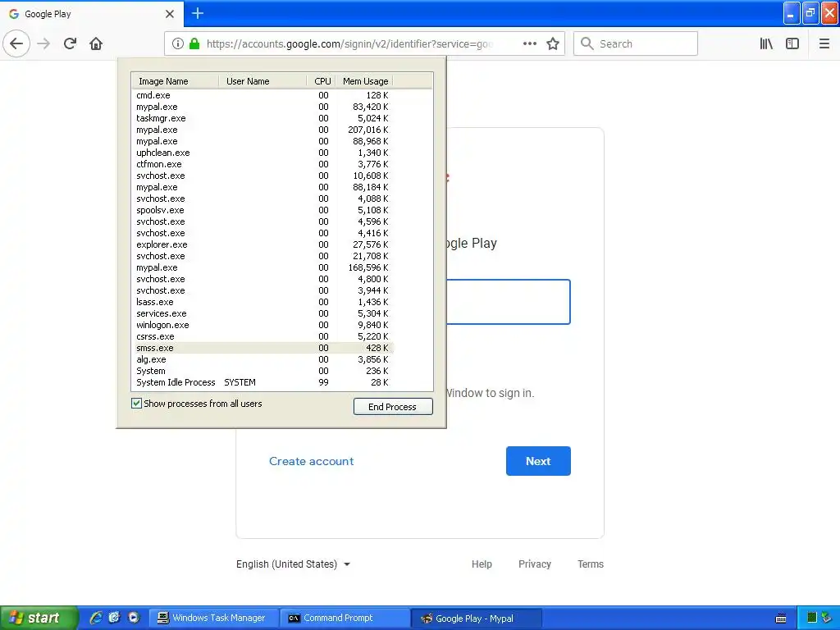Select the ctfmon.exe process row
This screenshot has height=630, width=840.
tap(262, 164)
